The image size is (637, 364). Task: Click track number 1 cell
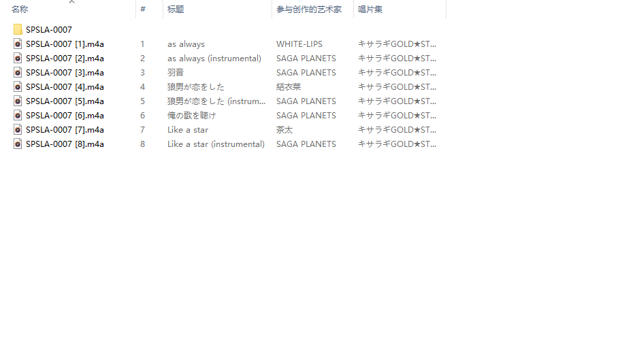142,44
